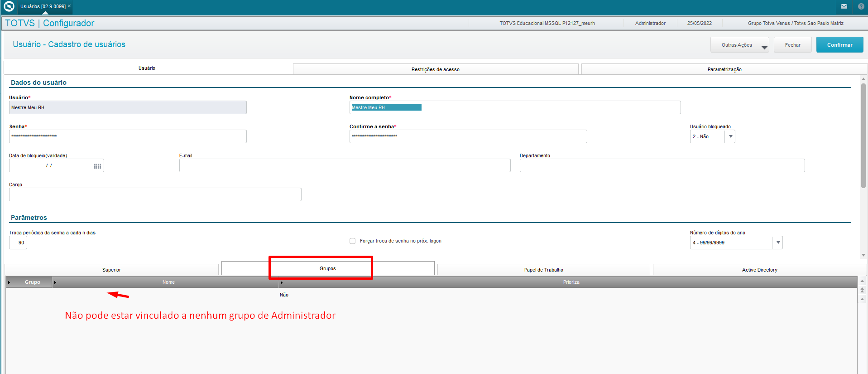
Task: Click the Fechar button
Action: (x=792, y=45)
